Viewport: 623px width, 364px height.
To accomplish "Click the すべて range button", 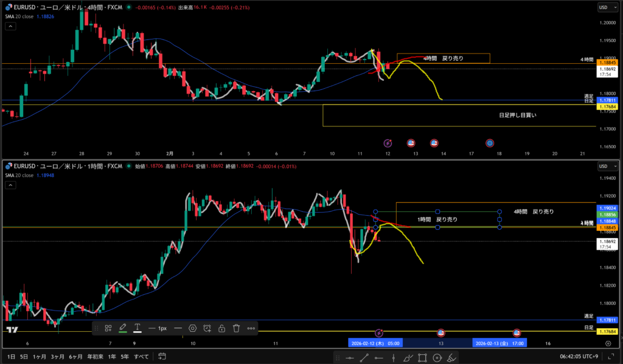I will (x=141, y=356).
